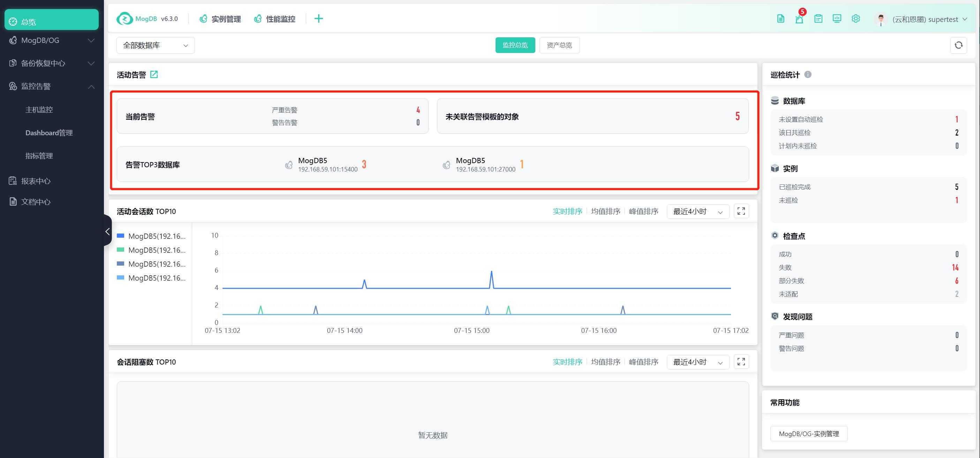Sort session blocking by 峰值排序

pyautogui.click(x=644, y=362)
